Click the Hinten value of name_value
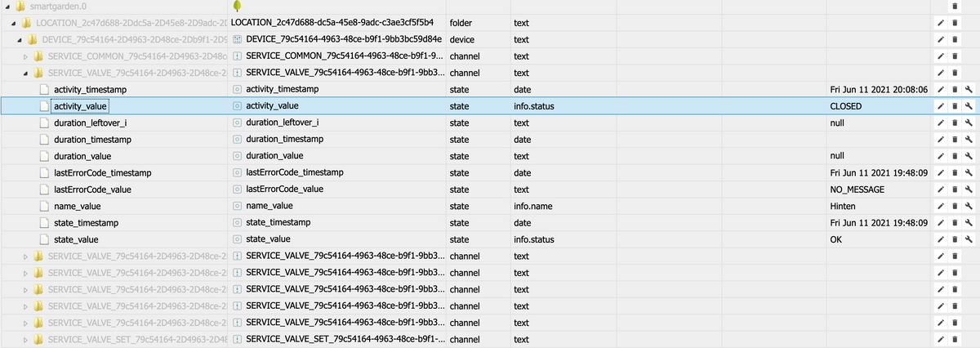 pos(842,206)
